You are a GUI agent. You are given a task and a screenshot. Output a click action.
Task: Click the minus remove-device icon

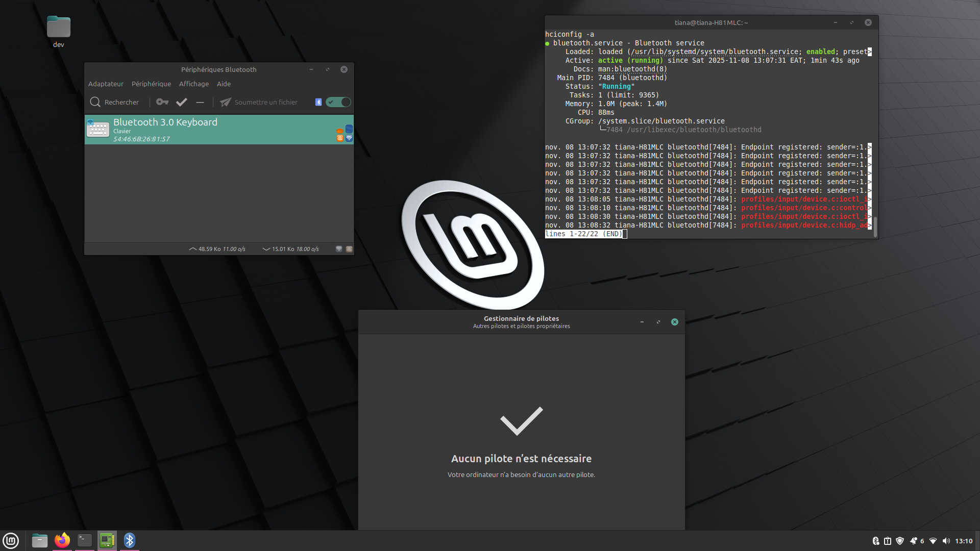pos(200,102)
